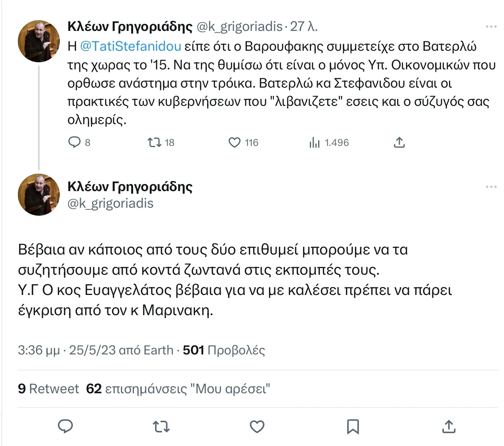Open the @TatiStefanidou mention link
504x446 pixels.
pos(131,46)
